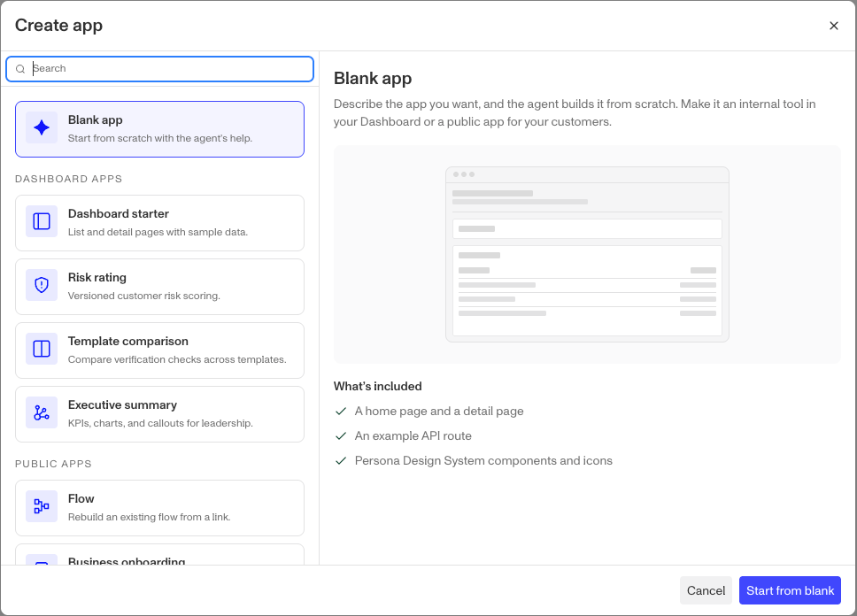Viewport: 857px width, 616px height.
Task: Select the Business onboarding template
Action: [x=159, y=555]
